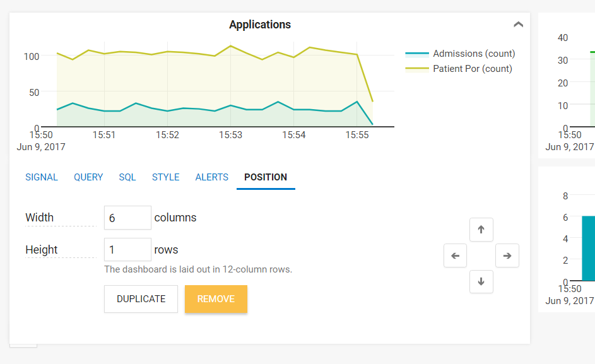Select the SQL tab
595x364 pixels.
point(127,177)
